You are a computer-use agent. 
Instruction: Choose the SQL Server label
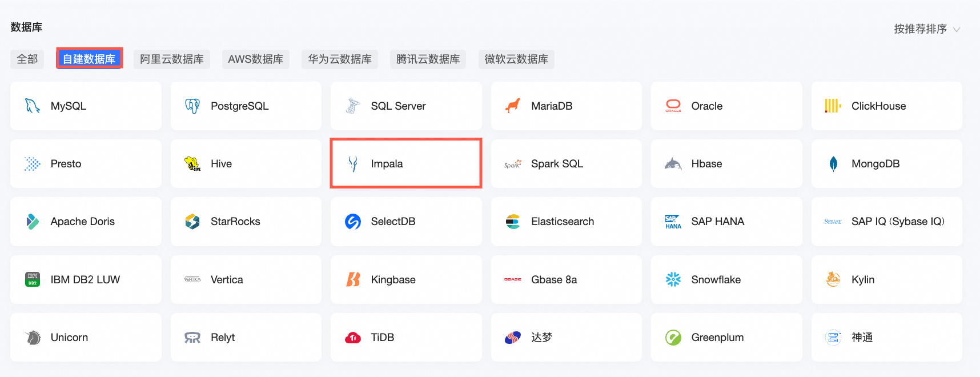click(398, 106)
